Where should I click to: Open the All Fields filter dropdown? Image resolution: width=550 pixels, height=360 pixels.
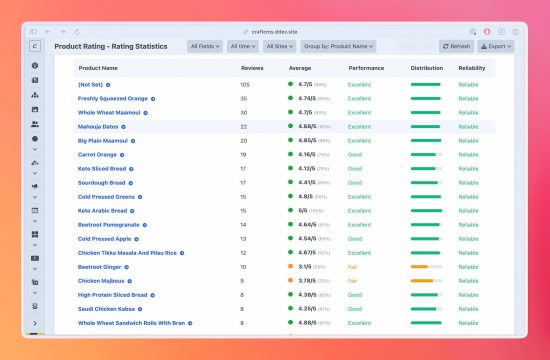[205, 46]
